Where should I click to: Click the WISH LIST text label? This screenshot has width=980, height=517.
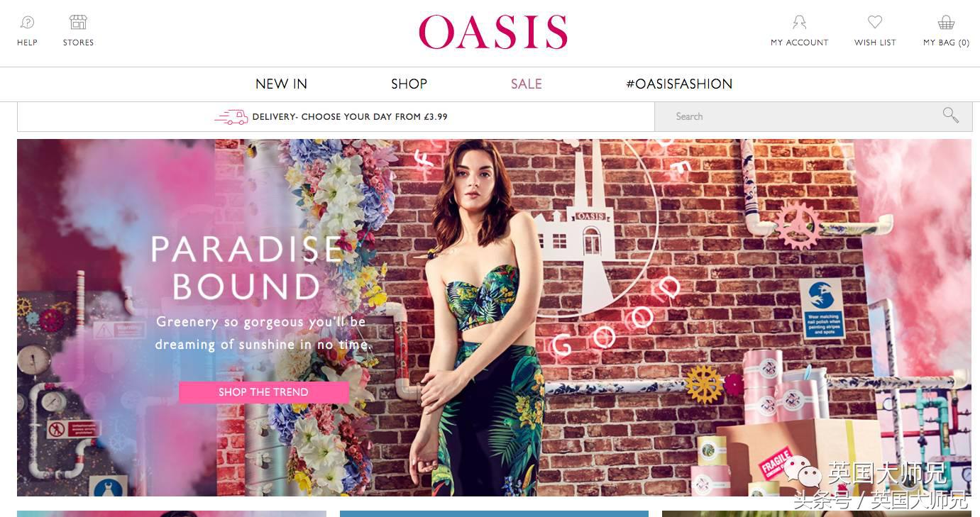tap(875, 43)
